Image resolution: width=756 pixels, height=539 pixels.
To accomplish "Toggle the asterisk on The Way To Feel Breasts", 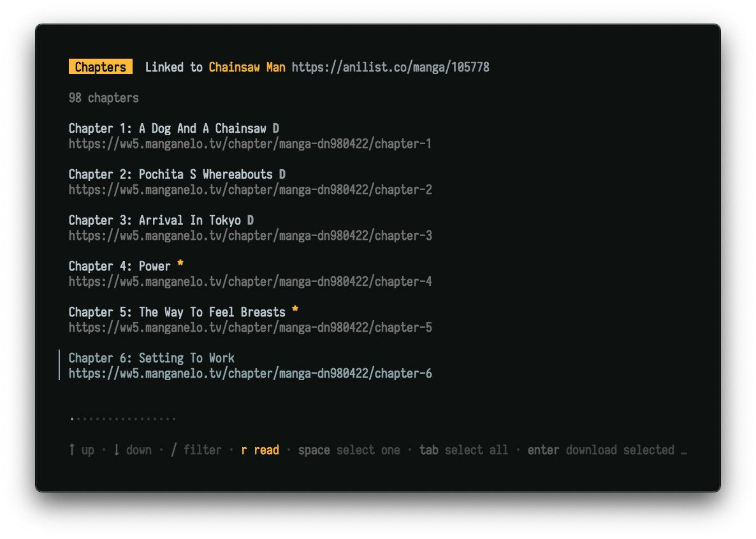I will pos(295,311).
